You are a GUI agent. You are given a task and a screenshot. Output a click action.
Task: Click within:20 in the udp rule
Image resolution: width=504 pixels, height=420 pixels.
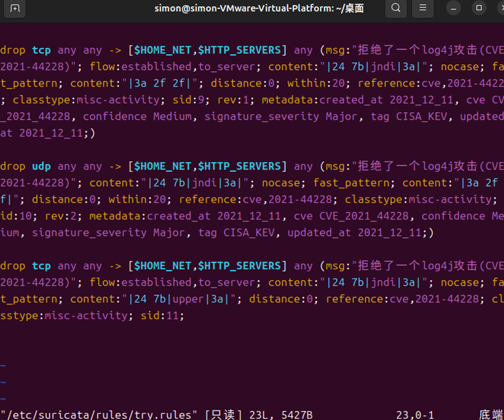click(x=137, y=199)
